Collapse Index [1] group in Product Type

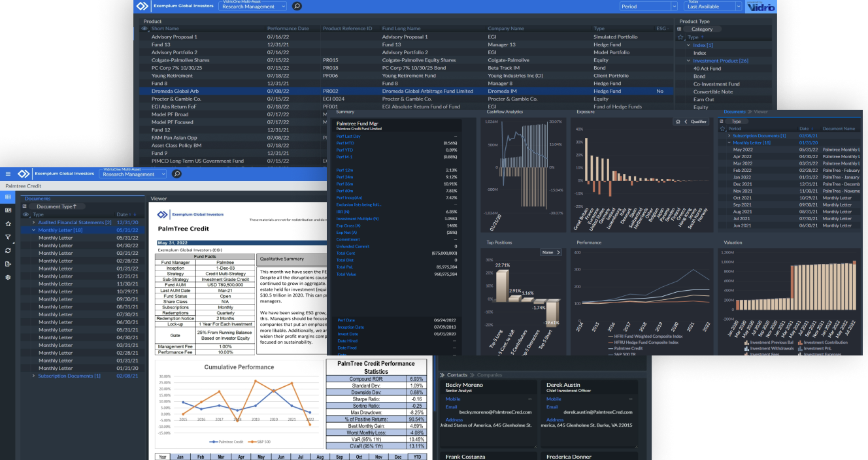[x=688, y=45]
